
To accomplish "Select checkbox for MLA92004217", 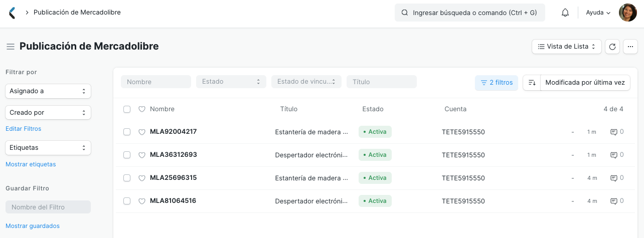I will (x=127, y=132).
